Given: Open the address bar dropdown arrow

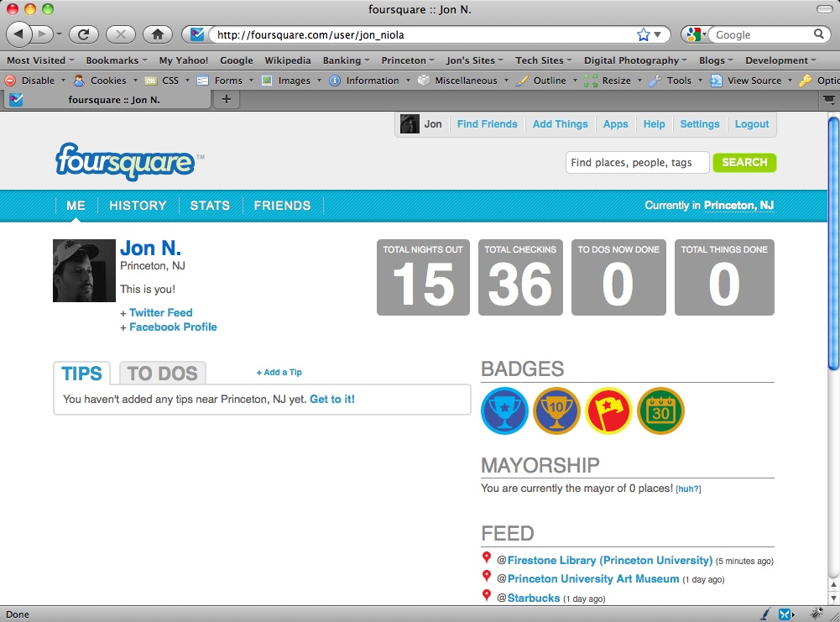Looking at the screenshot, I should pyautogui.click(x=658, y=34).
